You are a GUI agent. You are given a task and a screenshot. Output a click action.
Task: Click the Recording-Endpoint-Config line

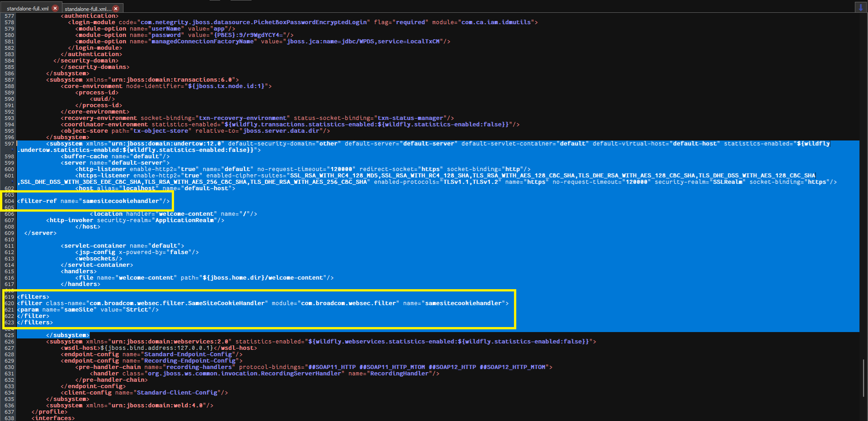[152, 361]
